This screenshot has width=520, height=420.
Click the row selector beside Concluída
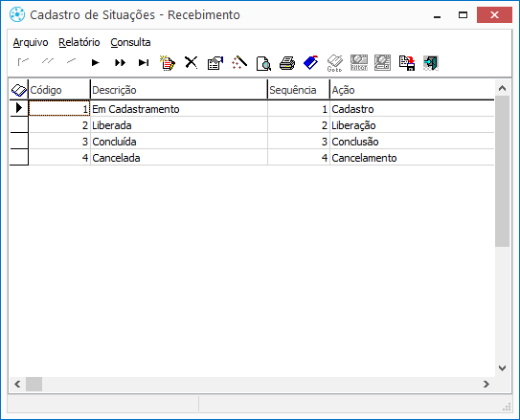tap(19, 142)
